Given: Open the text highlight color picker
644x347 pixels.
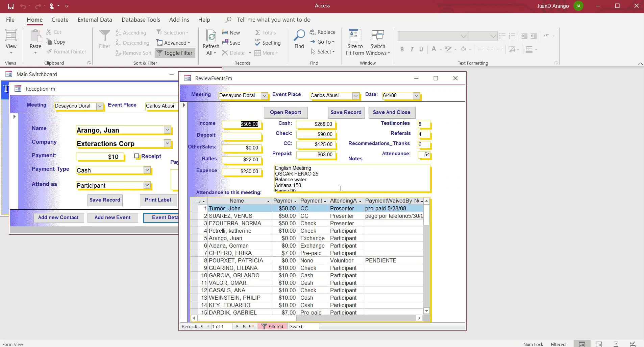Looking at the screenshot, I should [448, 50].
